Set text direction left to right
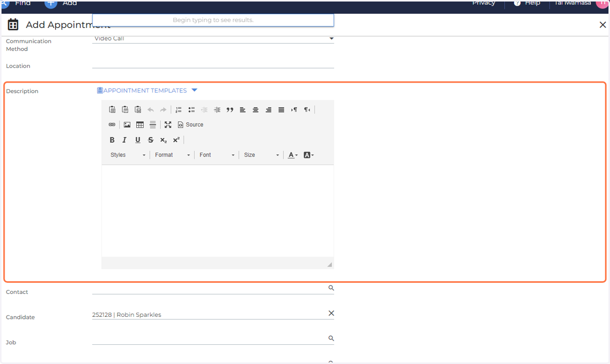This screenshot has height=364, width=610. click(294, 110)
